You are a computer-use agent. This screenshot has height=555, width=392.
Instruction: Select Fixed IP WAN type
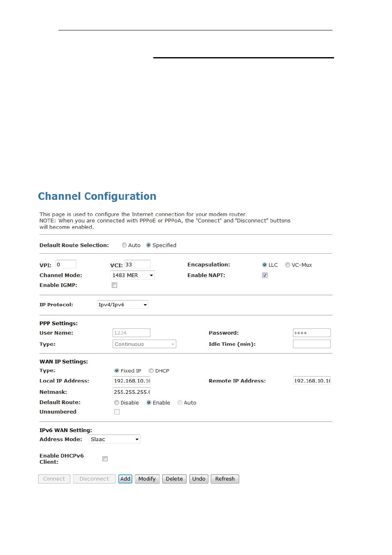117,371
